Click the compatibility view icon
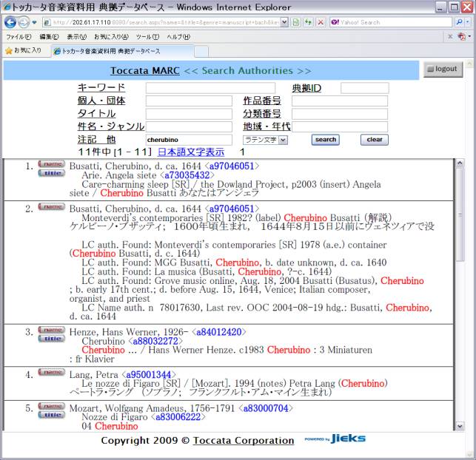 [x=296, y=22]
